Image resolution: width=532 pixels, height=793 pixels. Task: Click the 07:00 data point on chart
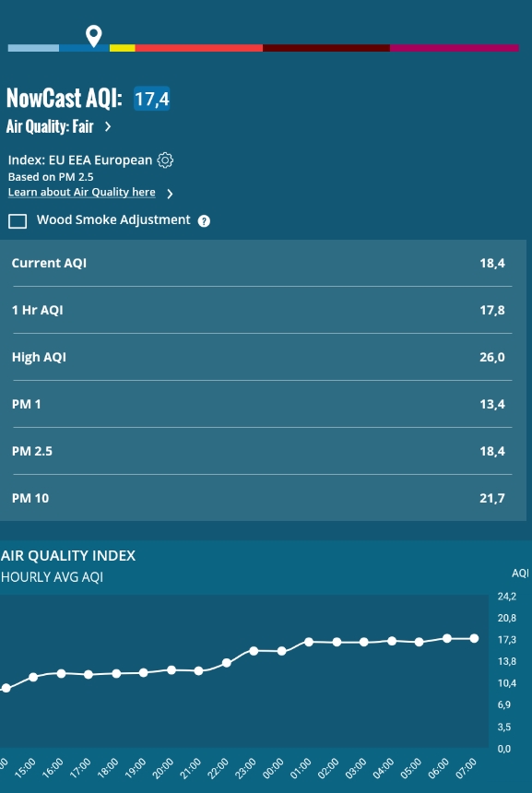click(474, 639)
